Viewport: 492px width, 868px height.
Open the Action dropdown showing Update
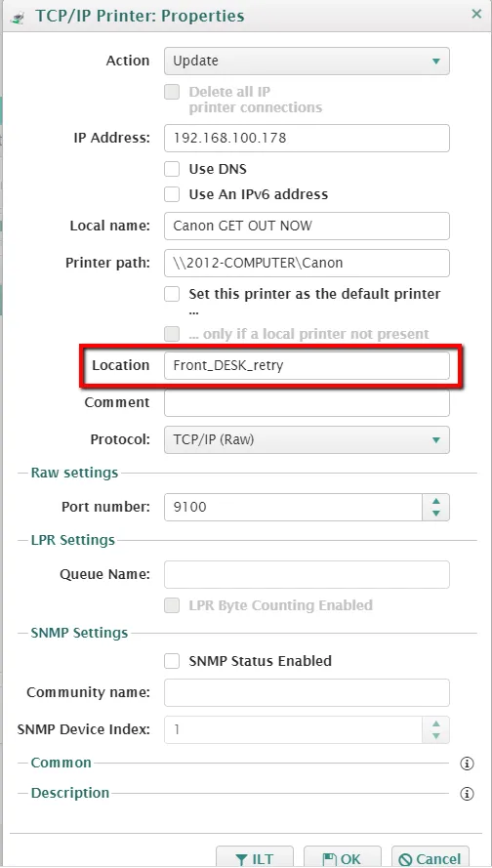(x=307, y=61)
